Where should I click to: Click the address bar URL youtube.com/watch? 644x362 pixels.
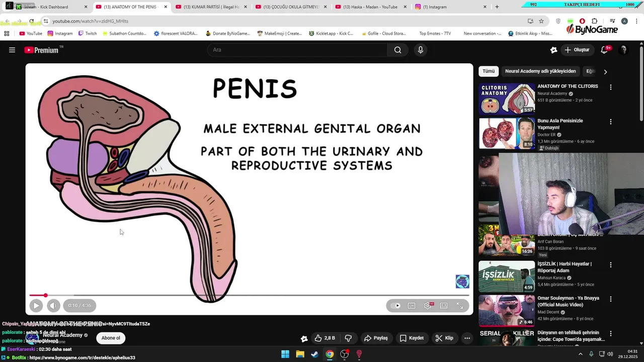tap(91, 21)
